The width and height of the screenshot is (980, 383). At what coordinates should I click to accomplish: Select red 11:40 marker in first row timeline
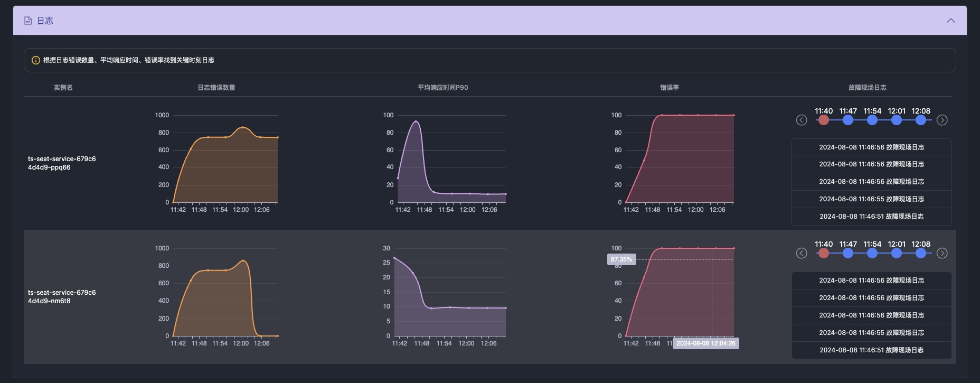coord(823,120)
